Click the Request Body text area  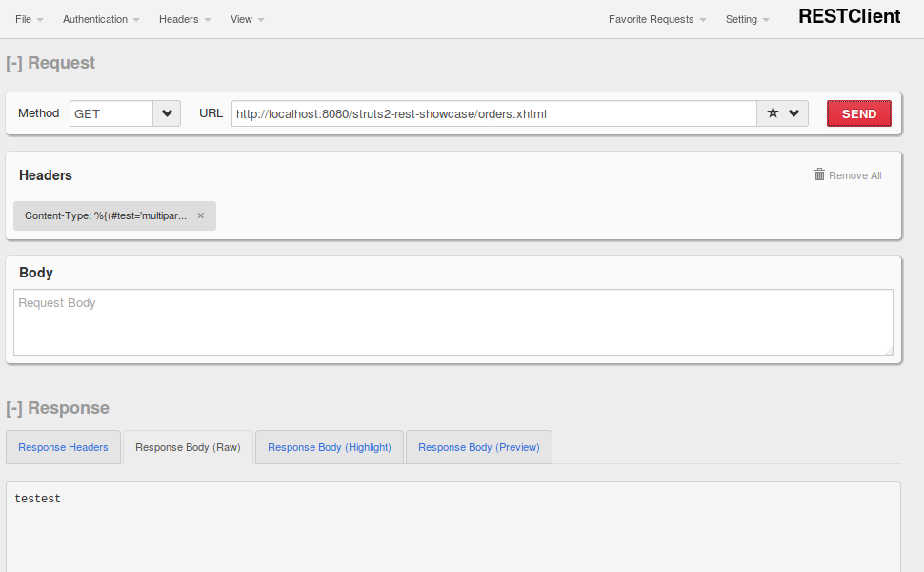tap(453, 322)
